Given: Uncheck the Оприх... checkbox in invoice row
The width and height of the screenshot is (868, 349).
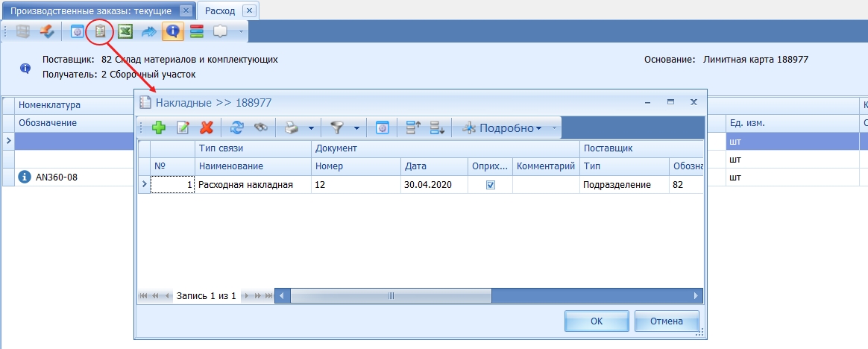Looking at the screenshot, I should coord(491,184).
